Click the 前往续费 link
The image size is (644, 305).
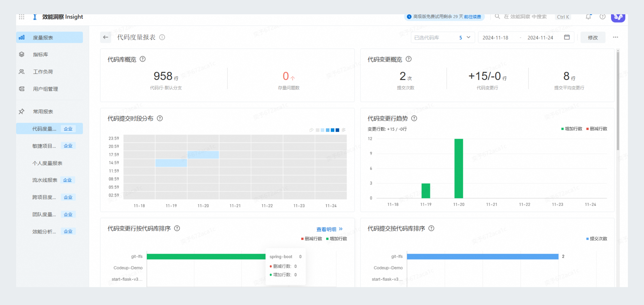(x=472, y=17)
